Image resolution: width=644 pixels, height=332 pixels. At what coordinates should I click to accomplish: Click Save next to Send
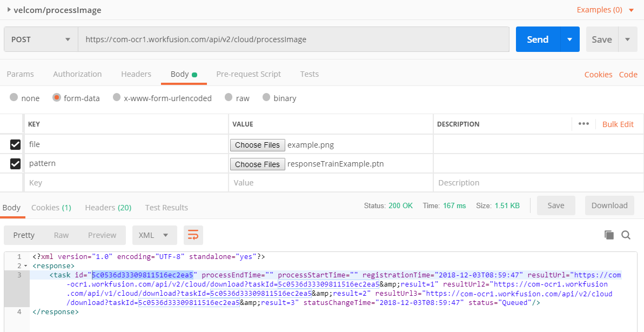coord(602,39)
